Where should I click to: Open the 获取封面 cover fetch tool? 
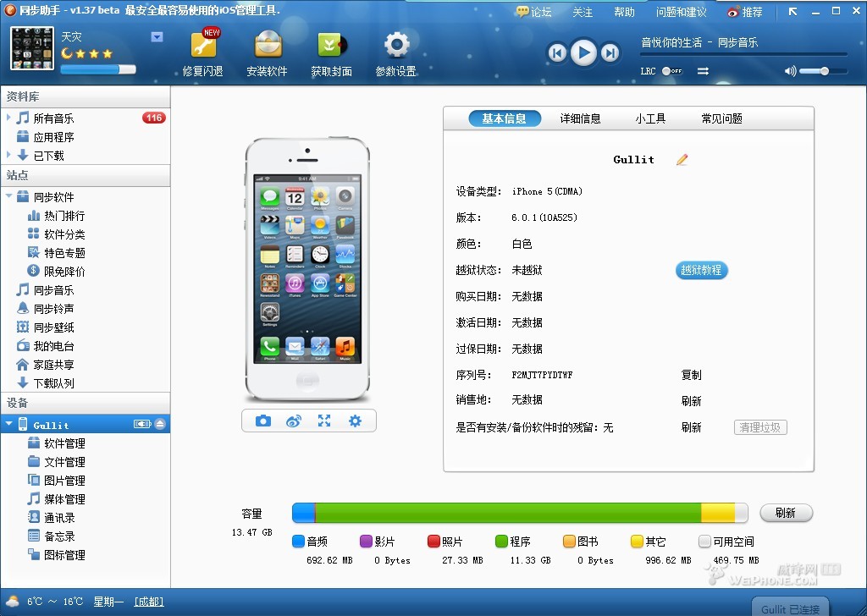tap(331, 53)
